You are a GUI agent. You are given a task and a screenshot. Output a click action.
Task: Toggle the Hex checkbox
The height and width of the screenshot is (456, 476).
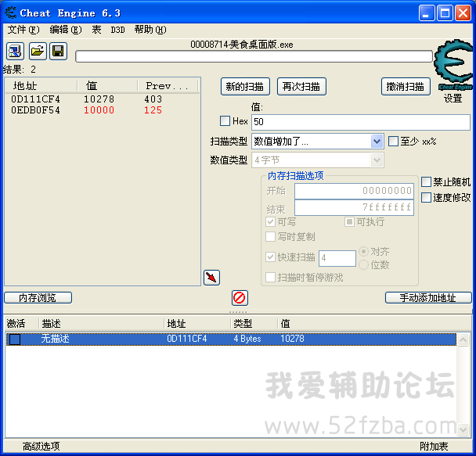pos(225,121)
